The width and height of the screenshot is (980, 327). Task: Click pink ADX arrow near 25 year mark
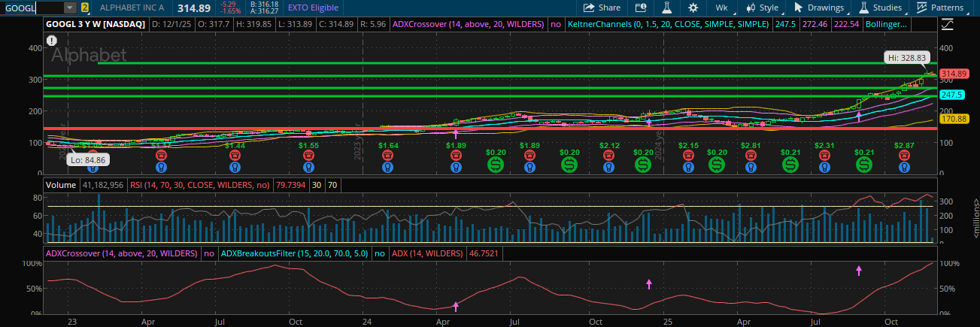pyautogui.click(x=649, y=283)
